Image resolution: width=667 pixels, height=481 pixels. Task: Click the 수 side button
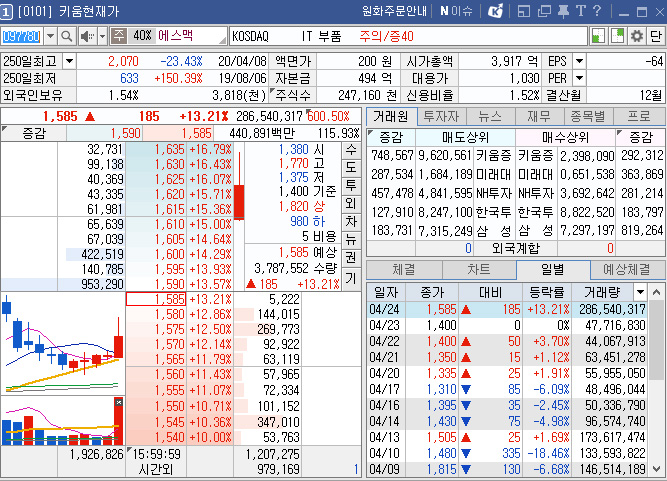pyautogui.click(x=351, y=150)
